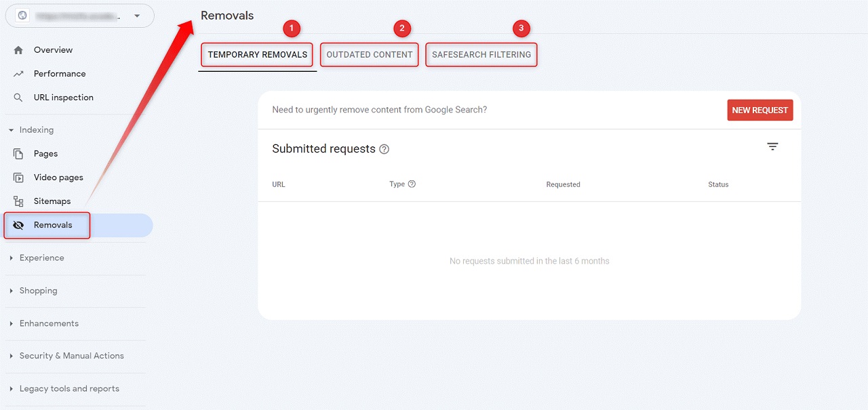
Task: Click help icon beside Submitted requests
Action: coord(384,149)
